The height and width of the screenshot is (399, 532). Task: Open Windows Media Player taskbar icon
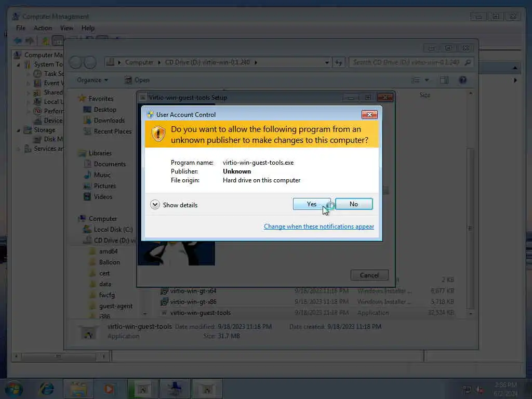(x=109, y=389)
